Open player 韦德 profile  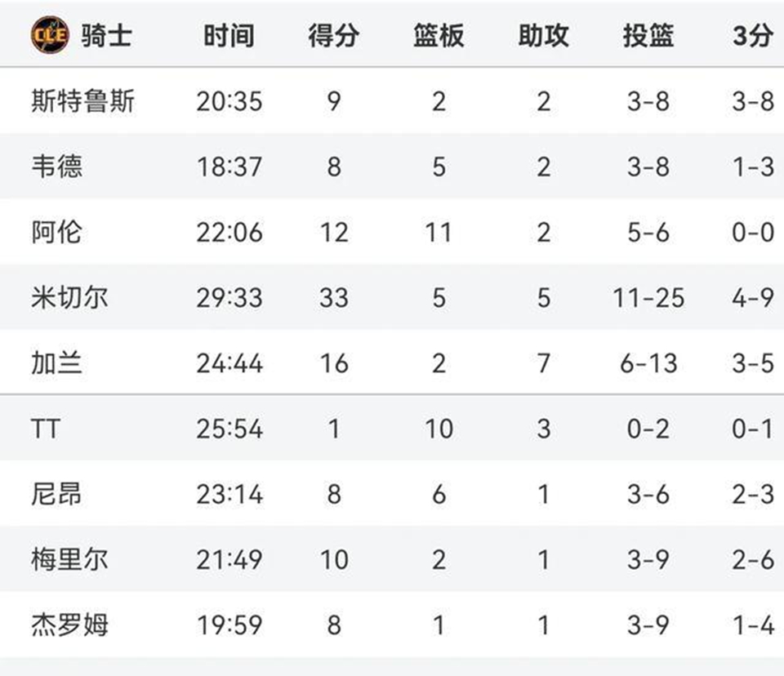pos(57,167)
